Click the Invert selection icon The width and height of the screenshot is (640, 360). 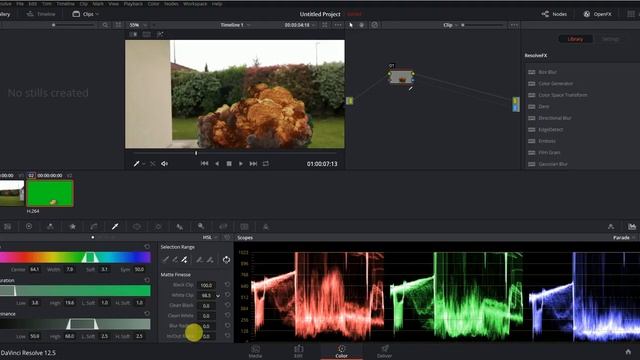tap(226, 260)
